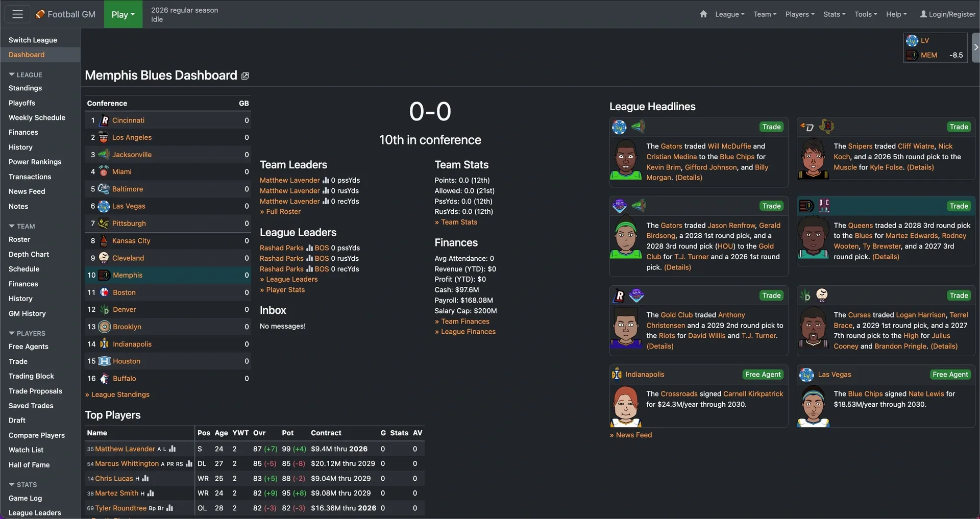The height and width of the screenshot is (519, 980).
Task: Open the Players dropdown in navbar
Action: [799, 14]
